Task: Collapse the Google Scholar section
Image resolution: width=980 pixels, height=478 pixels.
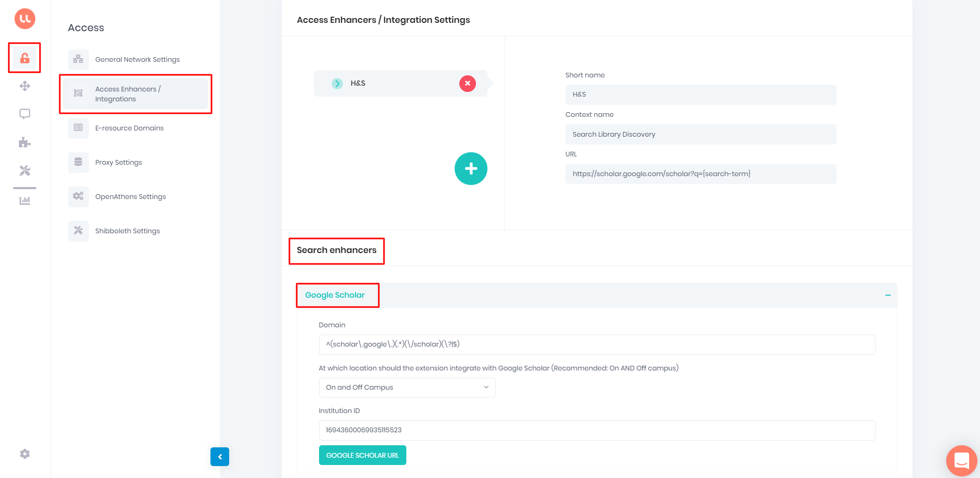Action: (x=887, y=295)
